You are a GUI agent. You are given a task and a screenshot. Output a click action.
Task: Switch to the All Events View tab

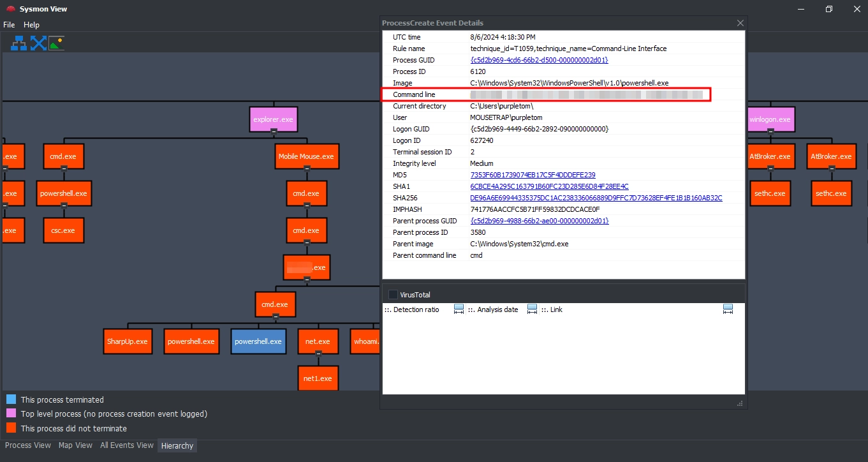tap(126, 445)
